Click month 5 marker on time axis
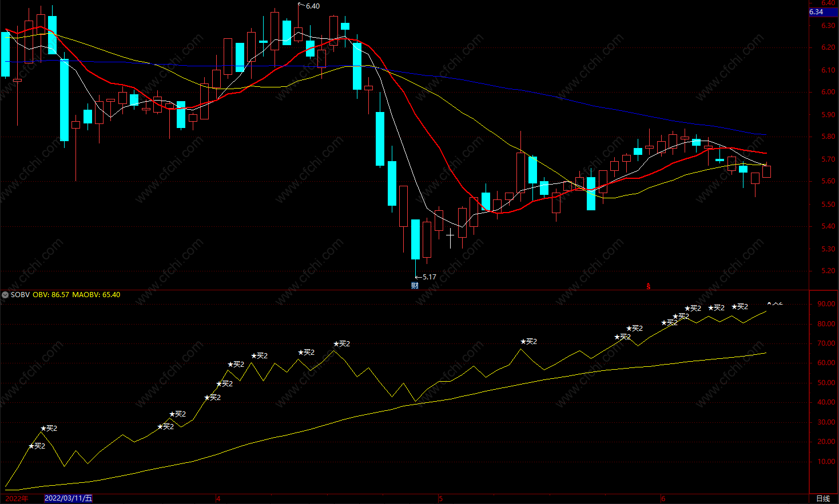This screenshot has height=504, width=839. pos(440,499)
